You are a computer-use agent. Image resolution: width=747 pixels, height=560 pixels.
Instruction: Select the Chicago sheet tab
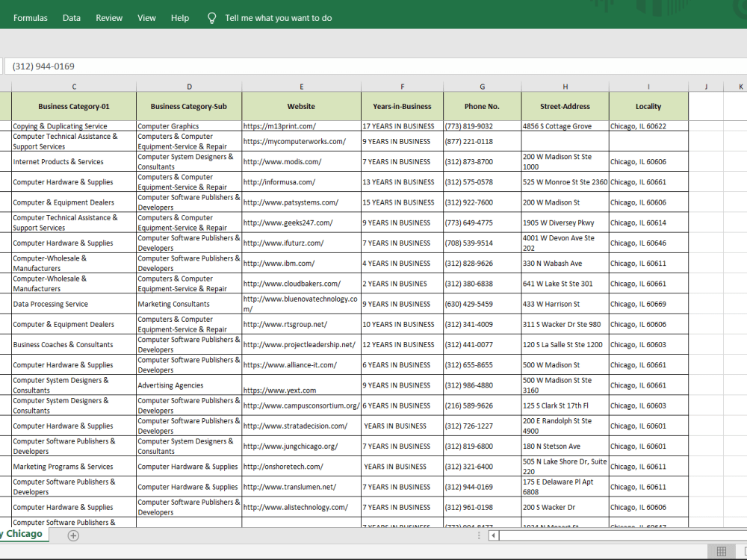[x=24, y=534]
